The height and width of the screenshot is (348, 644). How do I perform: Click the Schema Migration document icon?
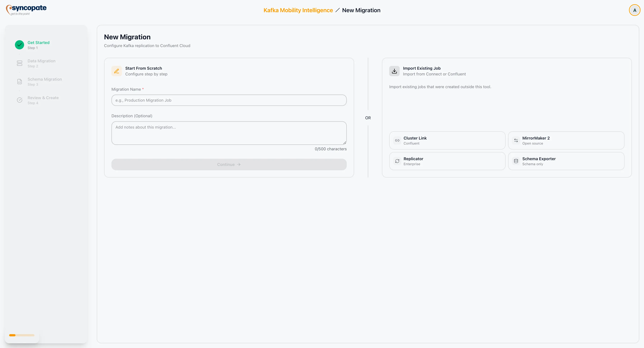pos(20,82)
